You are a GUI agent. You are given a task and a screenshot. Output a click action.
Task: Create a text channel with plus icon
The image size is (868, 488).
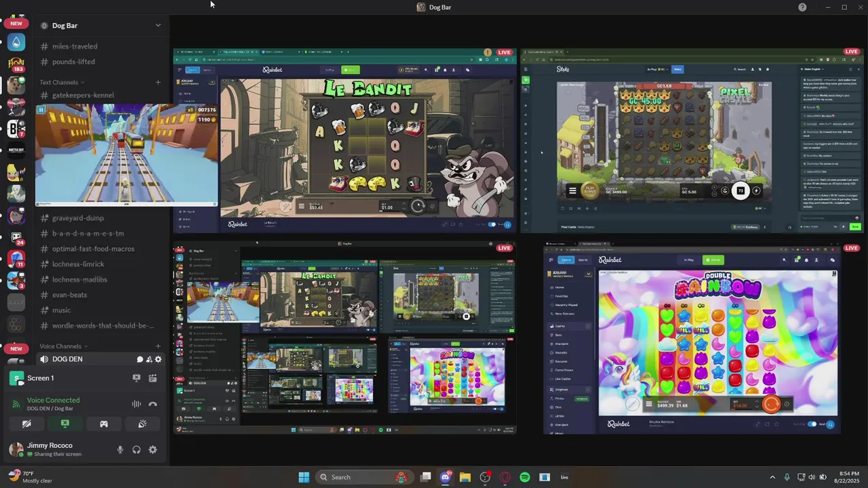158,82
